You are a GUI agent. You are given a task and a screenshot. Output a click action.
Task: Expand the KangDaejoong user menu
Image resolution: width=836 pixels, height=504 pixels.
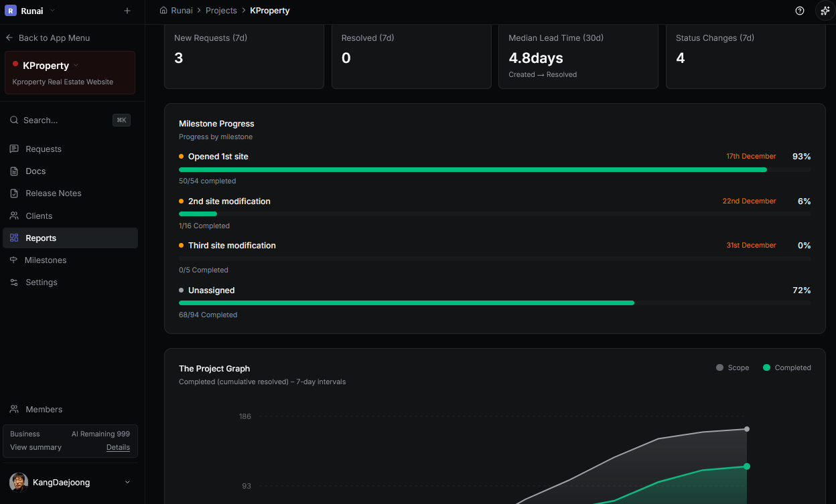(x=127, y=483)
